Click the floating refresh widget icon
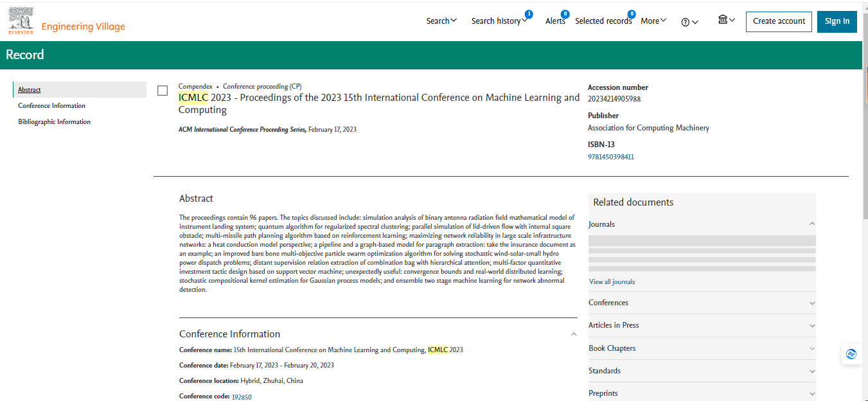Screen dimensions: 868x401 click(851, 354)
